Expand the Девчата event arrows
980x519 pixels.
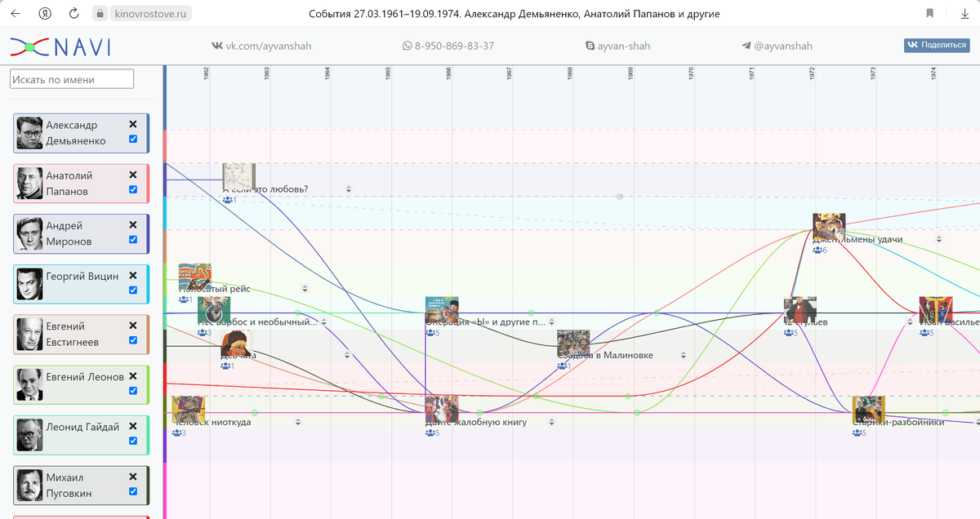click(346, 356)
